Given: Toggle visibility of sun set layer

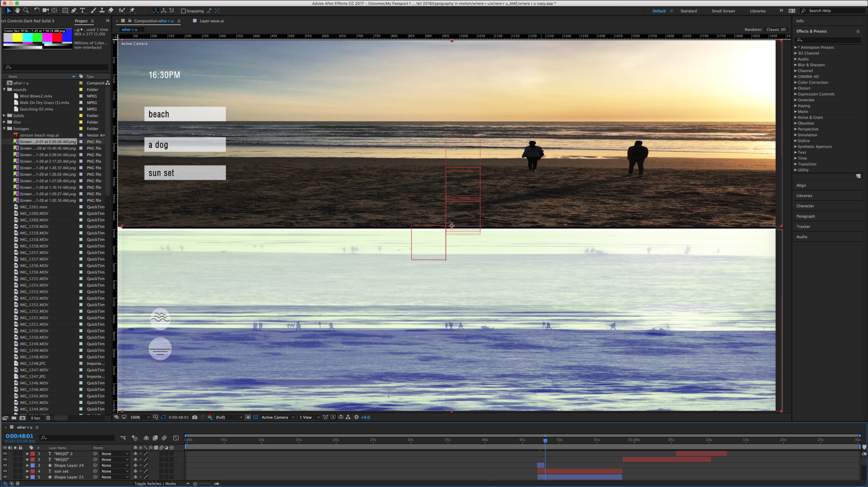Looking at the screenshot, I should click(5, 471).
